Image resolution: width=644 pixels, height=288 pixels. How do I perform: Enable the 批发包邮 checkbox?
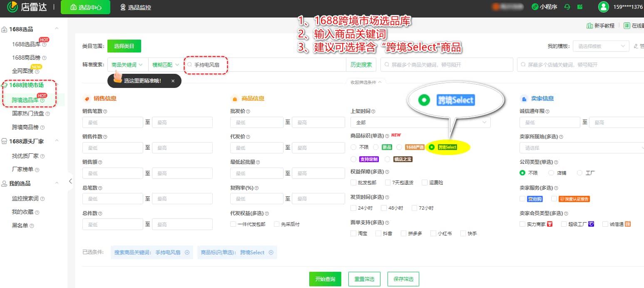pyautogui.click(x=353, y=182)
